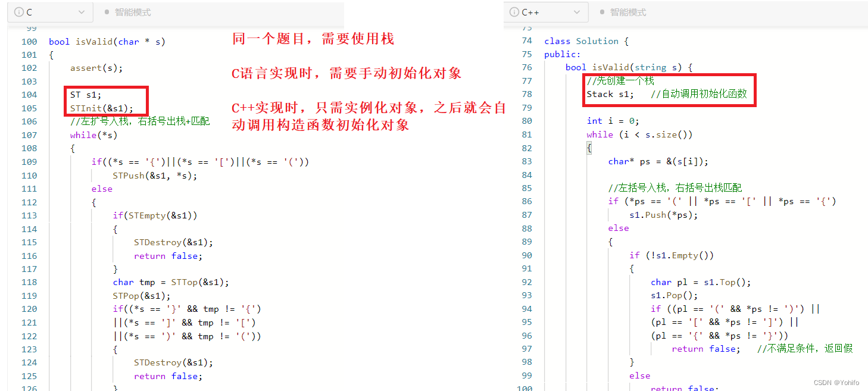
Task: Click the comment '//左扩号入栈，右括号出栈+匹配'
Action: point(140,121)
